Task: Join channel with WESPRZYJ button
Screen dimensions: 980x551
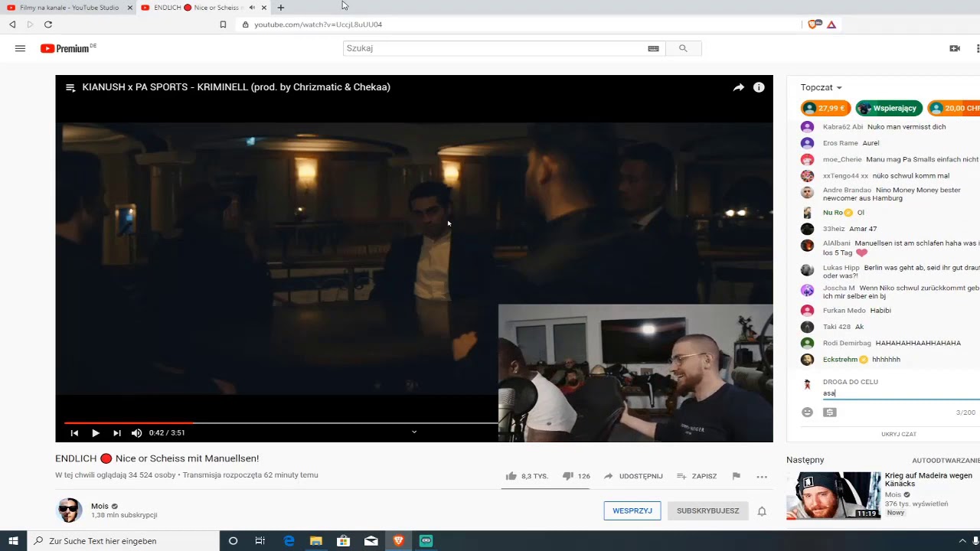Action: click(632, 511)
